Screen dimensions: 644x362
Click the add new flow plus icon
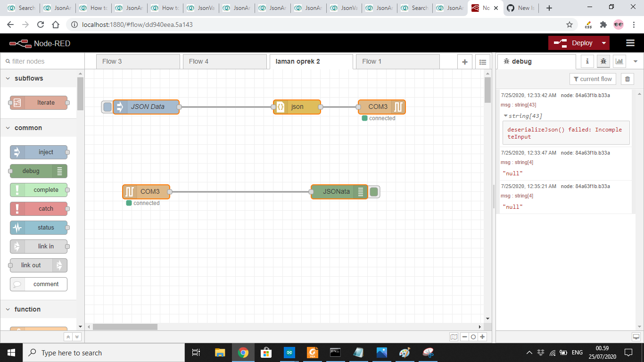coord(465,62)
